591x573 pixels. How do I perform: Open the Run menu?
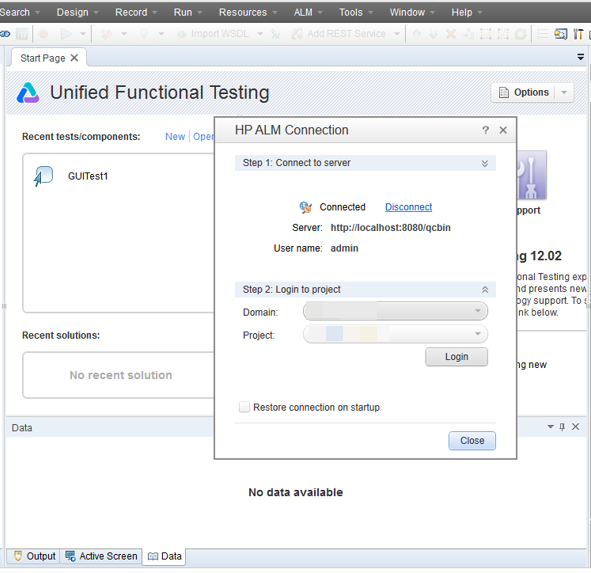[187, 12]
